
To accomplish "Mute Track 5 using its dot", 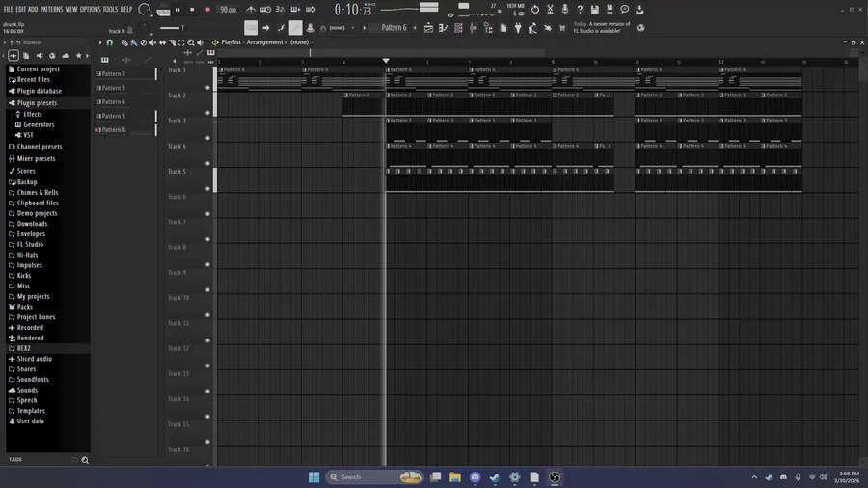I will tap(207, 189).
